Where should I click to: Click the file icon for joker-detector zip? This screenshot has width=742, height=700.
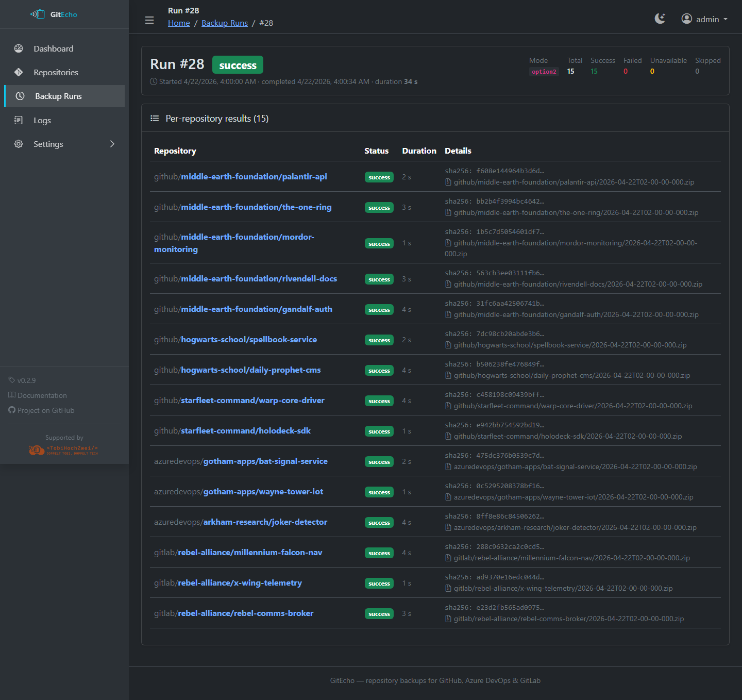tap(448, 528)
